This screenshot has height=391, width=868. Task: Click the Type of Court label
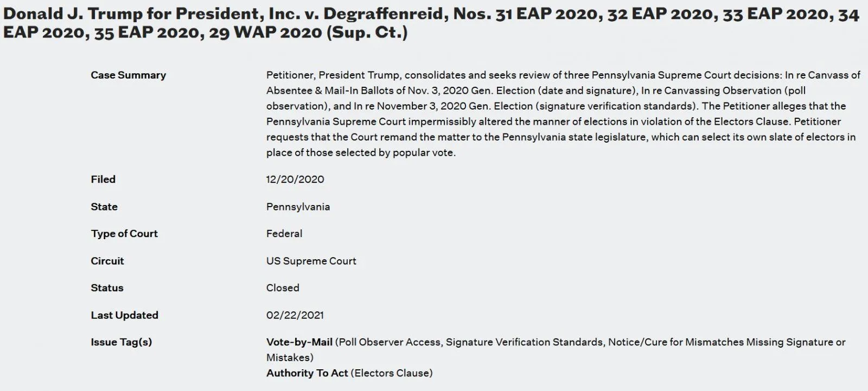124,234
